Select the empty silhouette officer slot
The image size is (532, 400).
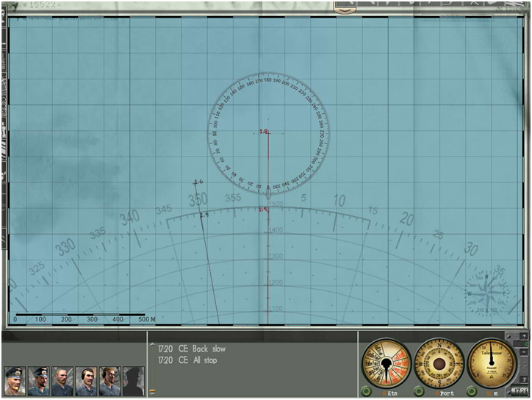point(133,381)
